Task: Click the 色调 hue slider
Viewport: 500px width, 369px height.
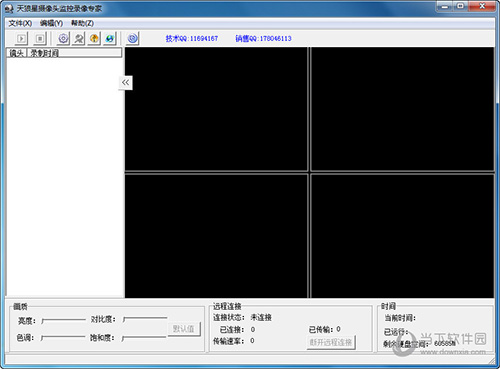Action: [63, 338]
